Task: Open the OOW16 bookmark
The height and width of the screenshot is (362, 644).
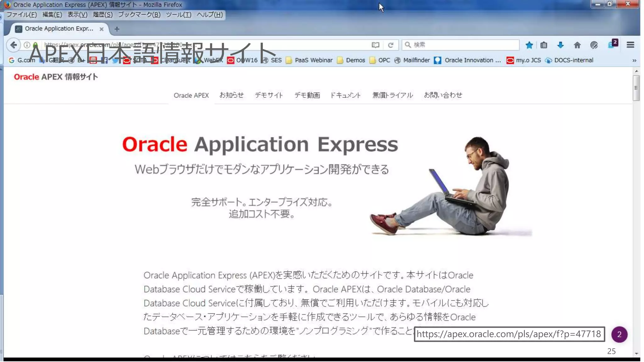Action: 242,60
